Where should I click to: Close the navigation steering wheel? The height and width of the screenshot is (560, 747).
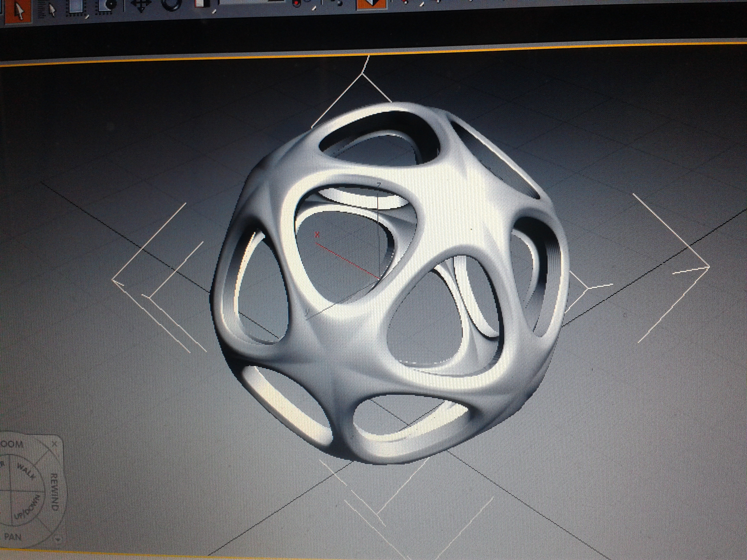[54, 444]
